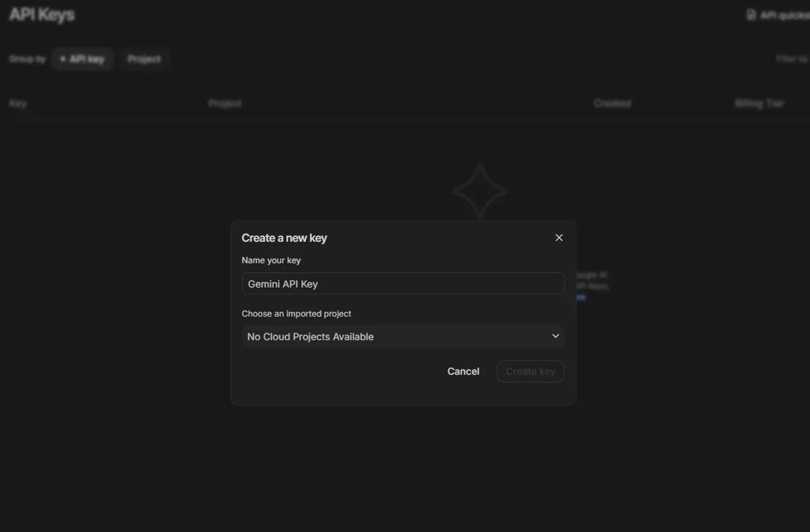Click the Gemini sparkle icon behind dialog

479,191
